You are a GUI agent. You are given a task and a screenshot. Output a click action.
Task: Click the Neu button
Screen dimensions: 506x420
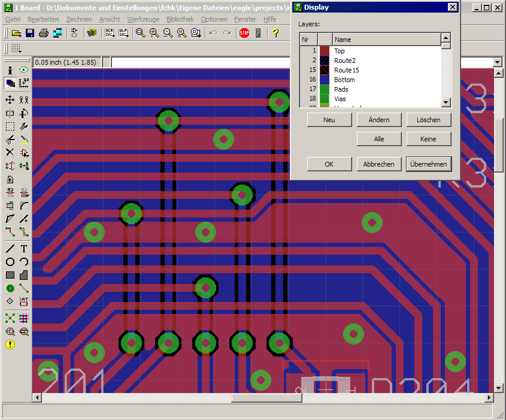tap(329, 120)
